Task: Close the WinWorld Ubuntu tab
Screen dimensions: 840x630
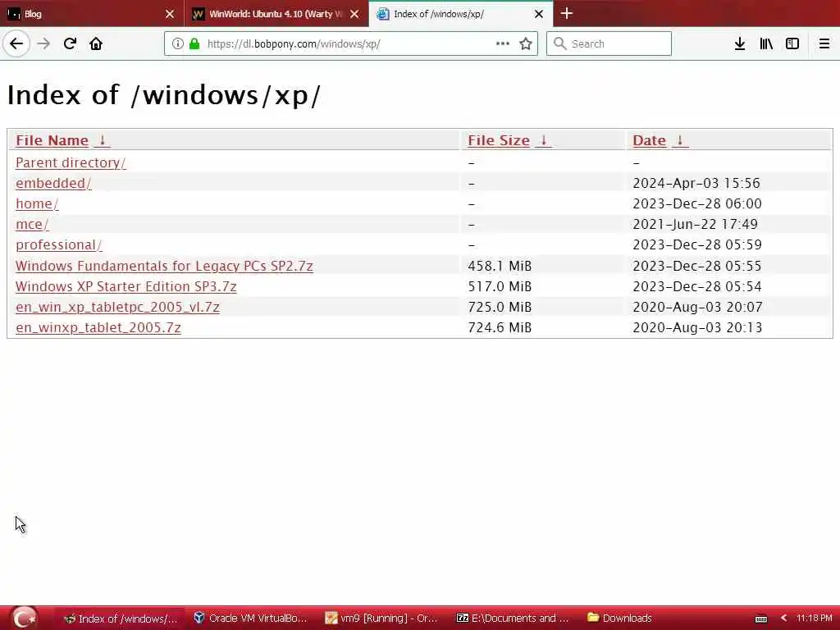Action: (354, 14)
